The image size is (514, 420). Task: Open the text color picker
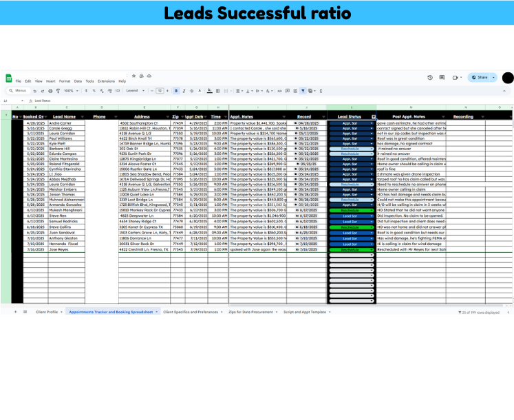point(200,90)
